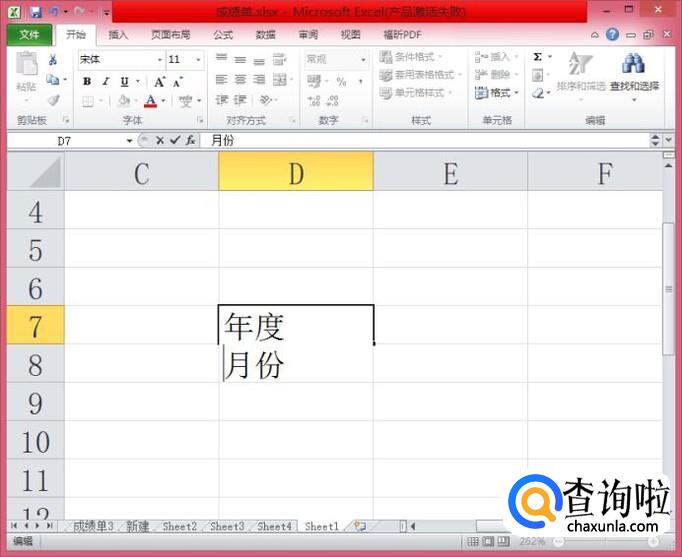Expand the Name Box dropdown arrow
The width and height of the screenshot is (682, 557).
[129, 140]
